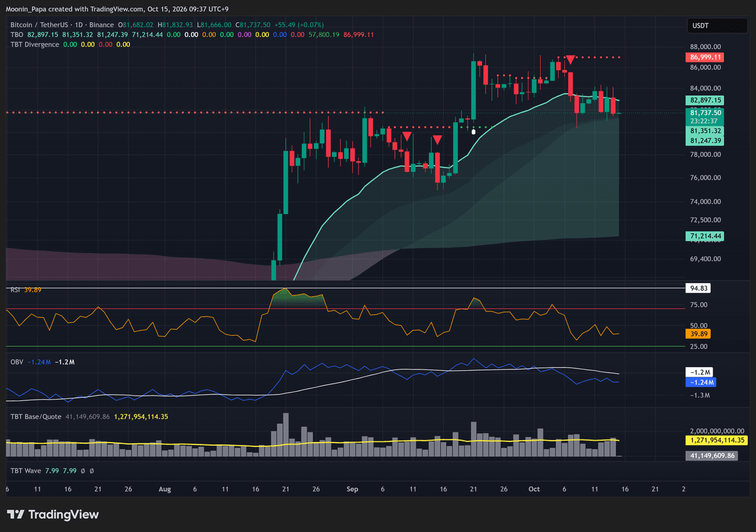Click the 76,000.00 price axis tick
Image resolution: width=756 pixels, height=532 pixels.
click(x=706, y=178)
